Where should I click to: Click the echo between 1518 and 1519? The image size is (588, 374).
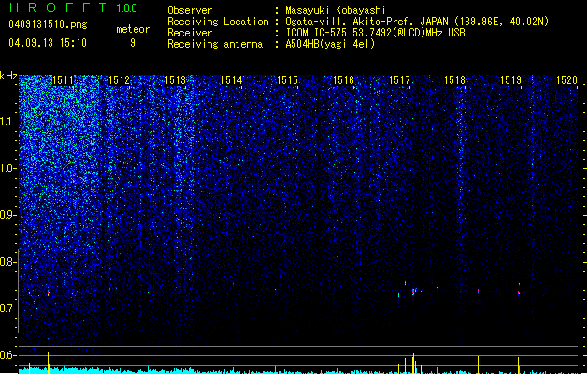[x=478, y=291]
